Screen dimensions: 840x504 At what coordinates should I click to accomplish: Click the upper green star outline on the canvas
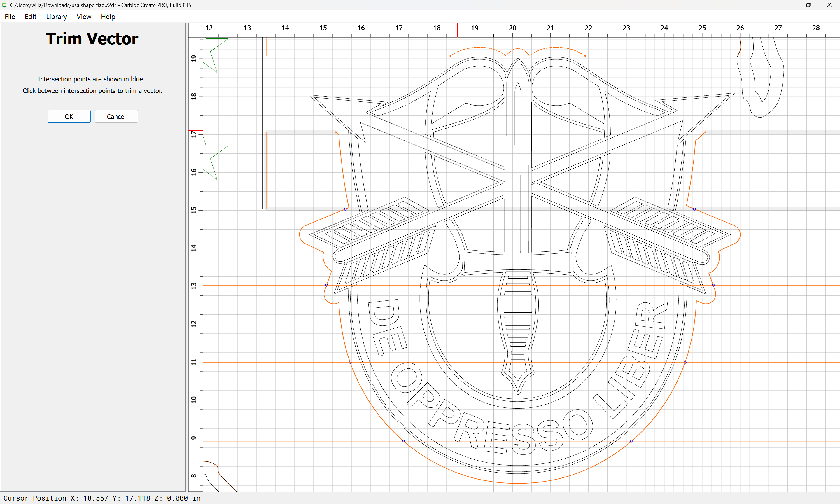(215, 55)
